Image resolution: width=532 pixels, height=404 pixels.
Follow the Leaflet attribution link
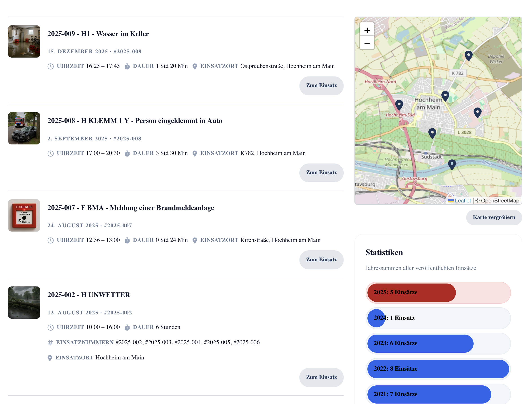click(x=463, y=200)
